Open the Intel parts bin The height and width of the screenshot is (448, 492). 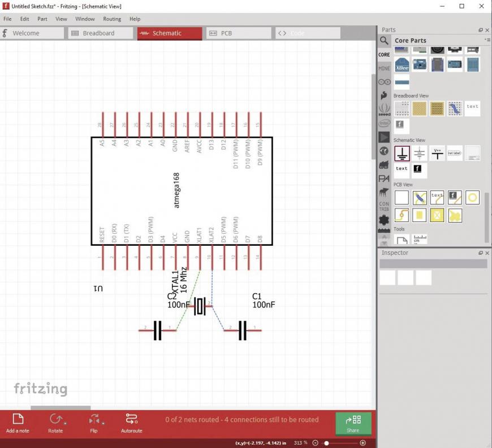pyautogui.click(x=384, y=123)
